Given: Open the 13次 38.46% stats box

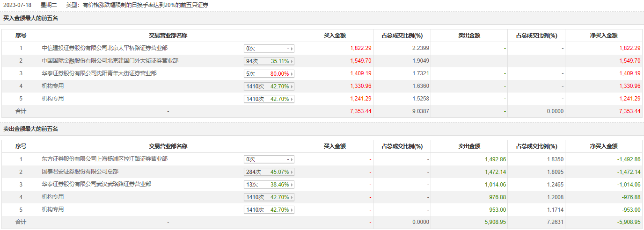Looking at the screenshot, I should (x=269, y=184).
